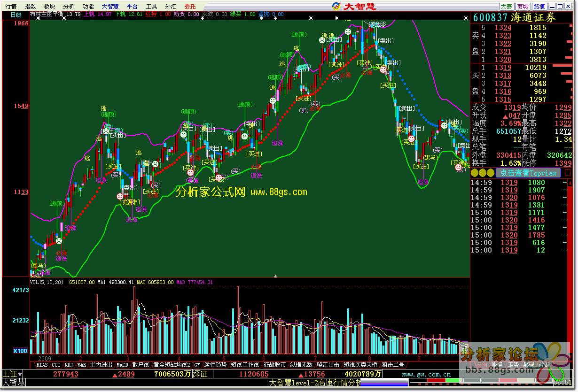Click the 财务 tab at bottom right

pyautogui.click(x=498, y=364)
